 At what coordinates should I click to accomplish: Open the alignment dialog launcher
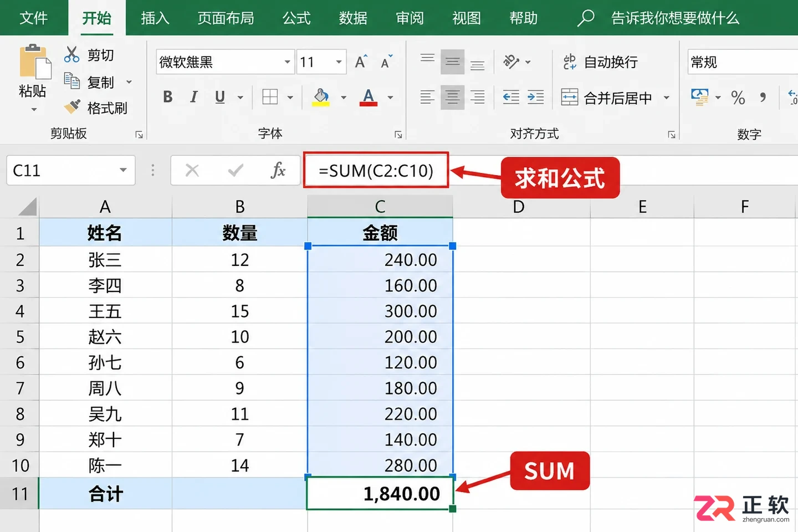(672, 135)
